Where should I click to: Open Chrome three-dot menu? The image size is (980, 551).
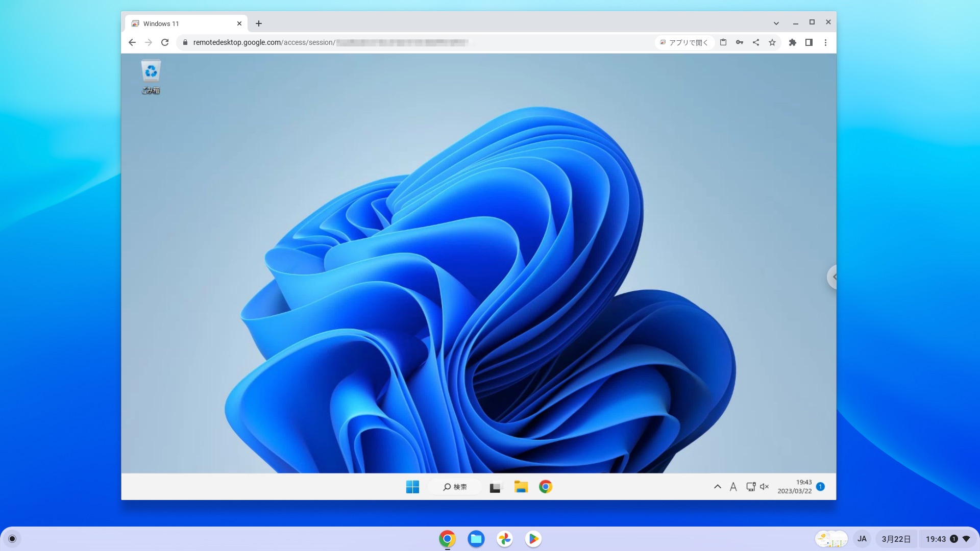825,42
